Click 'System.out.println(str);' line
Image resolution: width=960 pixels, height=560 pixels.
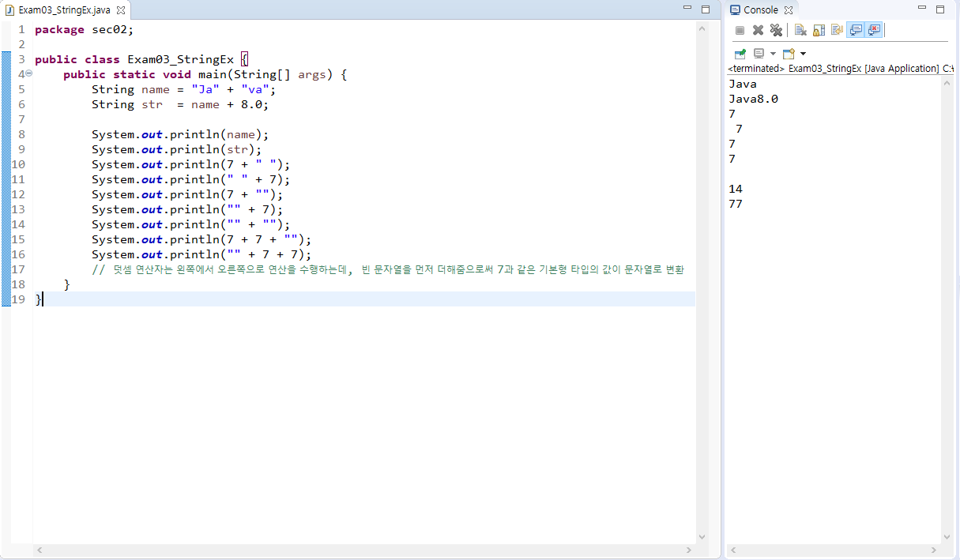177,149
